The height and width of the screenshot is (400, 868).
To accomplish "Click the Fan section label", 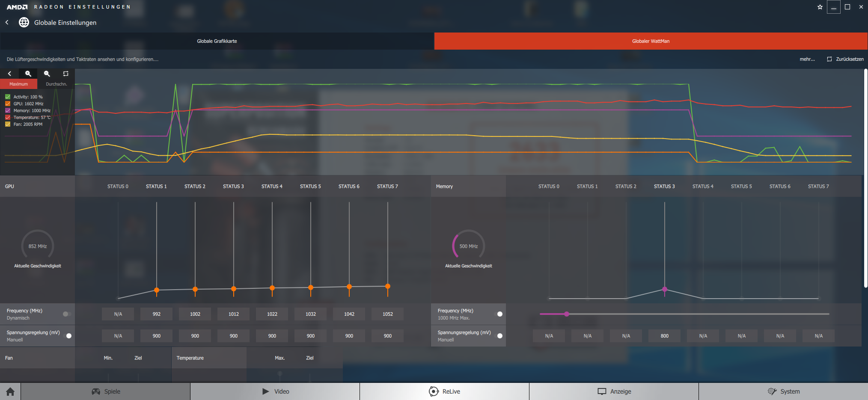I will point(9,358).
